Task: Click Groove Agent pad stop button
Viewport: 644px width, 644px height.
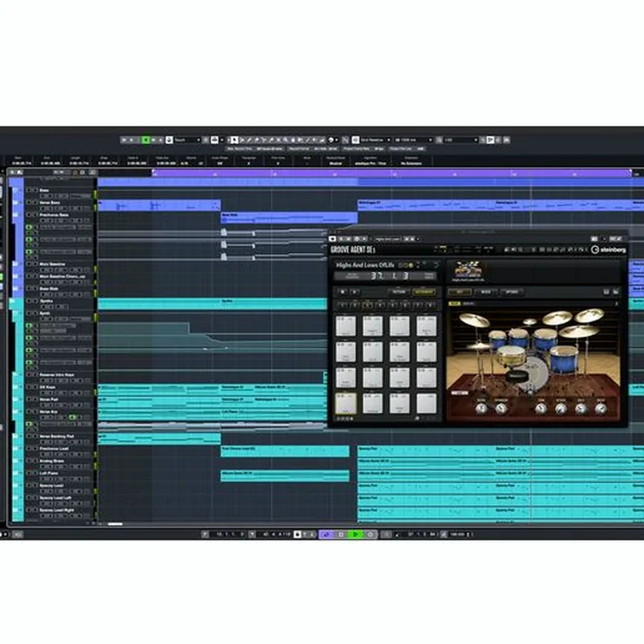Action: click(342, 292)
